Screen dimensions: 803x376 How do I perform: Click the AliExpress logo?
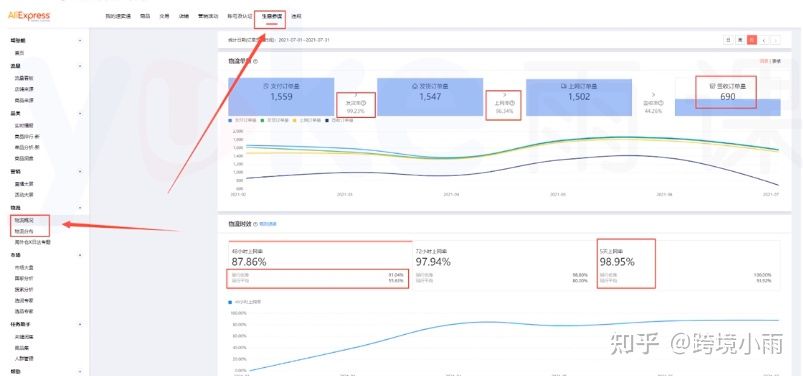pyautogui.click(x=29, y=15)
